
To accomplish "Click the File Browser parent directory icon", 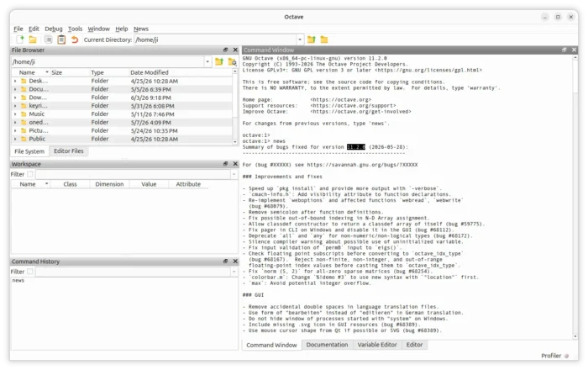I will 219,61.
